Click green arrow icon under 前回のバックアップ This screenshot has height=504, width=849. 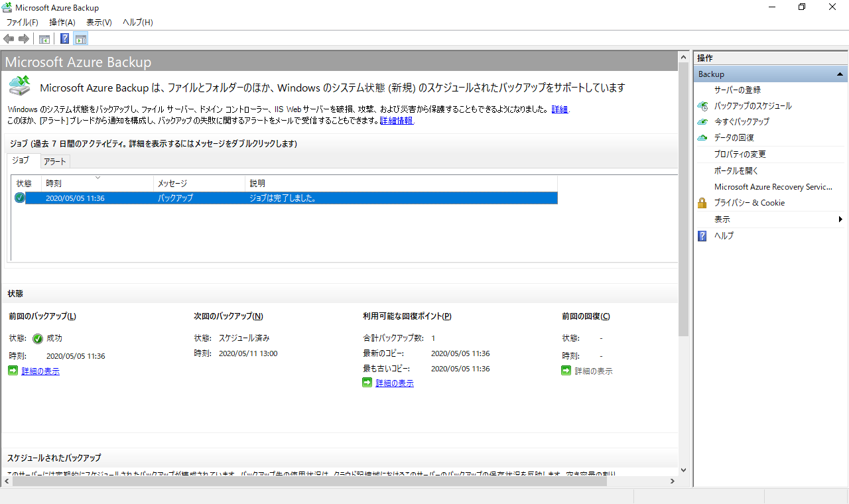[13, 371]
